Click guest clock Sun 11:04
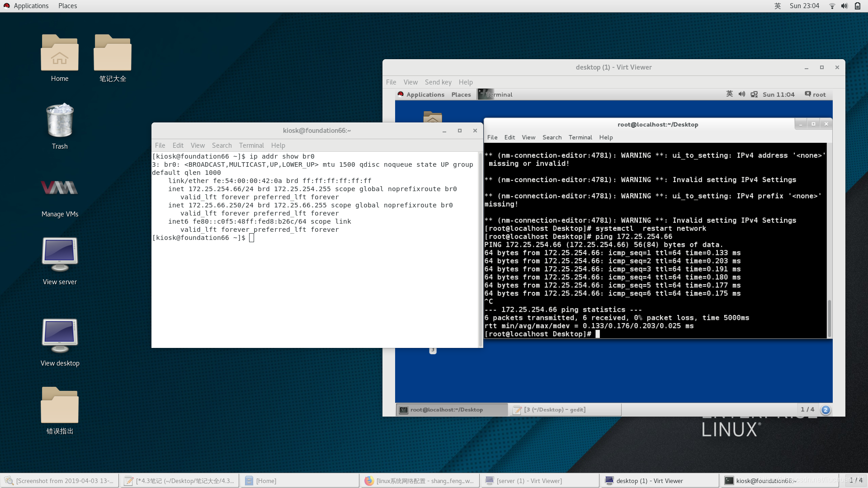The width and height of the screenshot is (868, 488). click(x=778, y=94)
